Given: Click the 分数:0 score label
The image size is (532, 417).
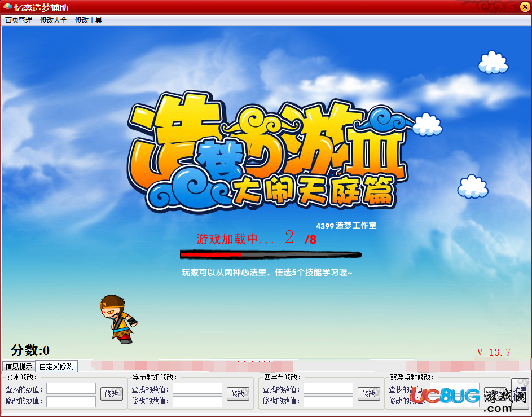Looking at the screenshot, I should (x=30, y=350).
